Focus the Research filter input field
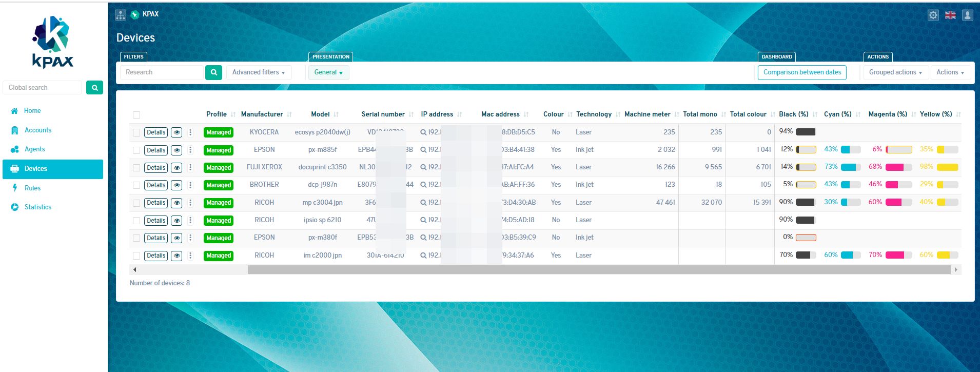This screenshot has width=980, height=372. (x=162, y=72)
